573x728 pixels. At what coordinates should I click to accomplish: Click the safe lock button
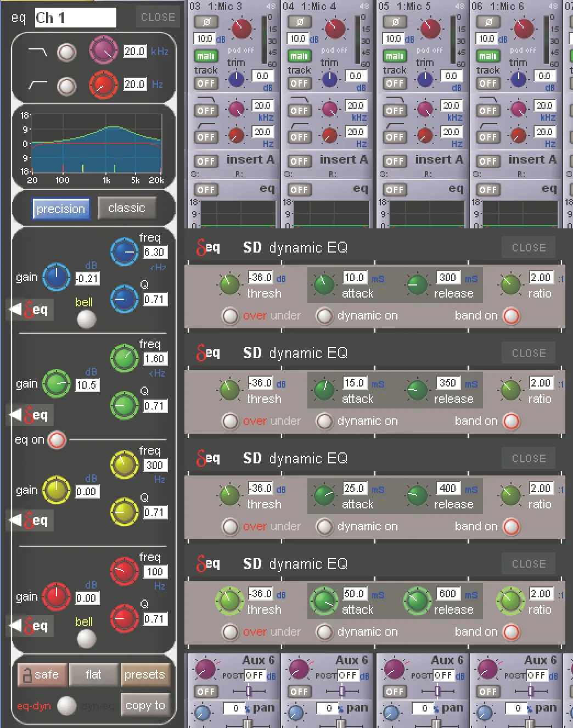[42, 675]
